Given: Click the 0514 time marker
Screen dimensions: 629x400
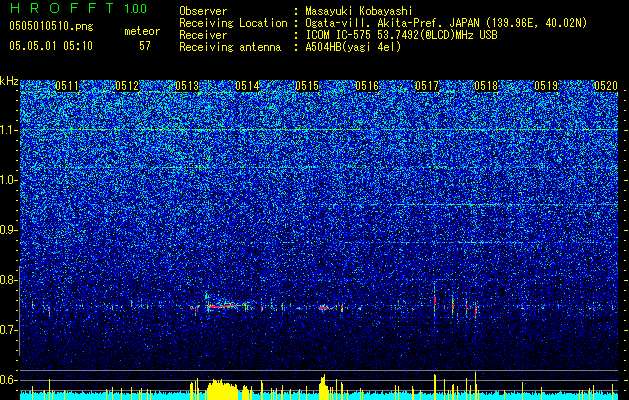Looking at the screenshot, I should (247, 86).
